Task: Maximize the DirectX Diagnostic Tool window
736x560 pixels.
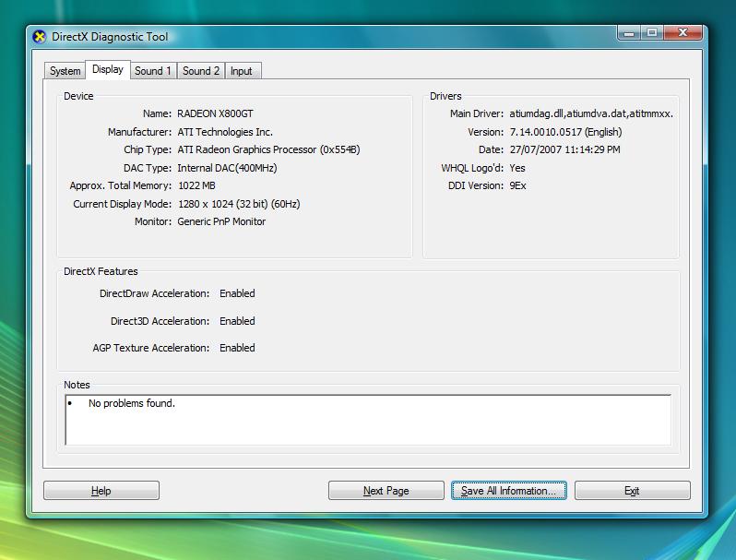Action: tap(652, 33)
